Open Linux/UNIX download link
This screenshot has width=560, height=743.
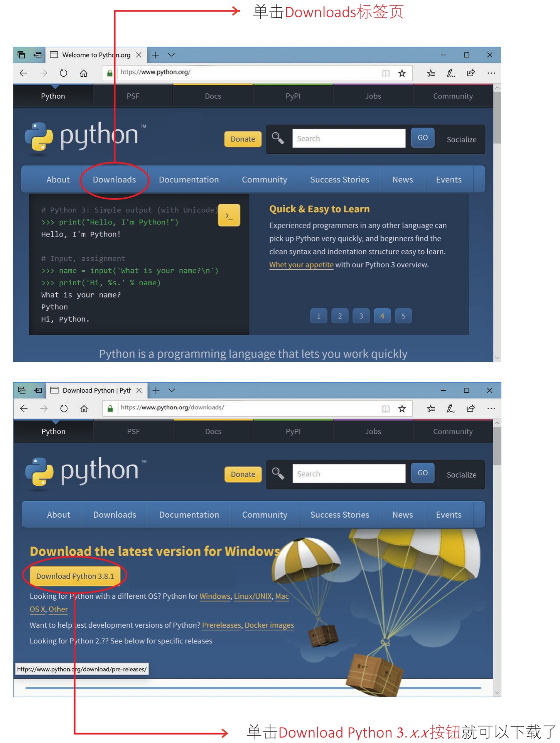point(253,596)
